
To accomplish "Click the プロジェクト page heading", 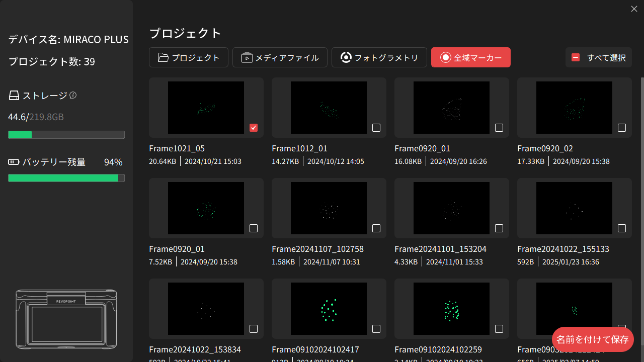I will 185,33.
